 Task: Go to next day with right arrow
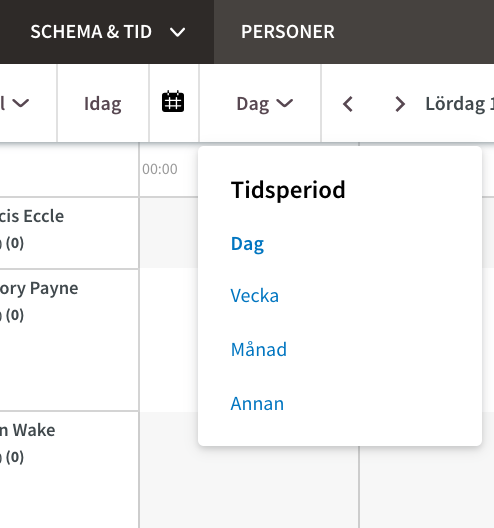tap(400, 104)
